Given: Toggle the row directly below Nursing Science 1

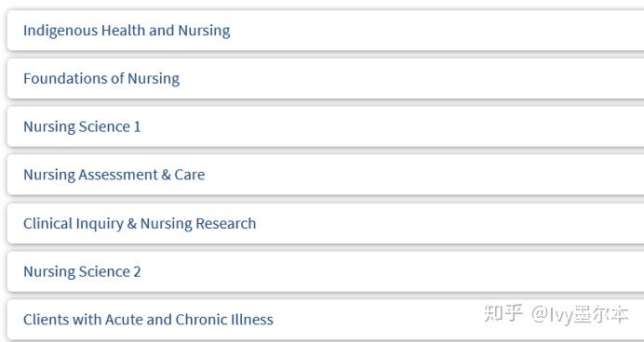Looking at the screenshot, I should (x=326, y=175).
